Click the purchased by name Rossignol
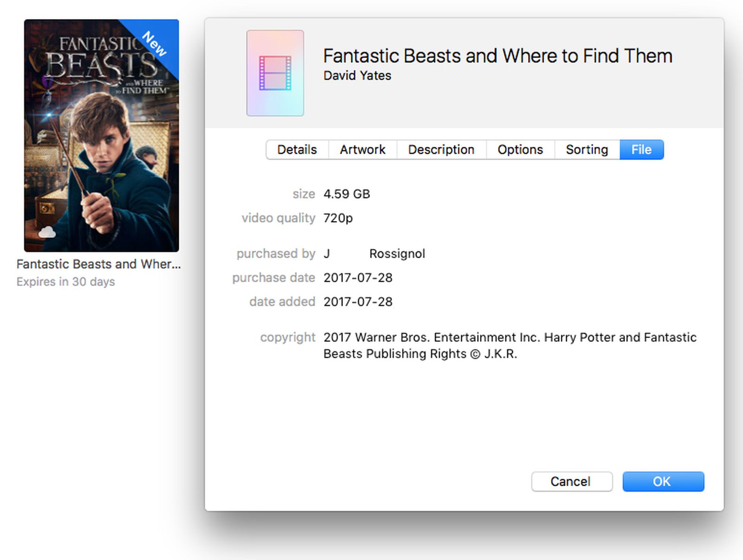Viewport: 743px width, 560px height. (x=397, y=254)
